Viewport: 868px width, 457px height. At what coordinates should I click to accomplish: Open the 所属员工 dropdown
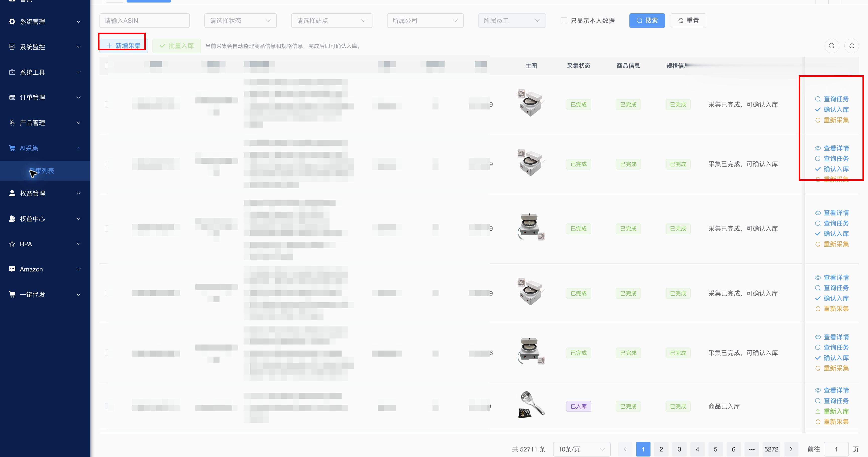[x=512, y=21]
